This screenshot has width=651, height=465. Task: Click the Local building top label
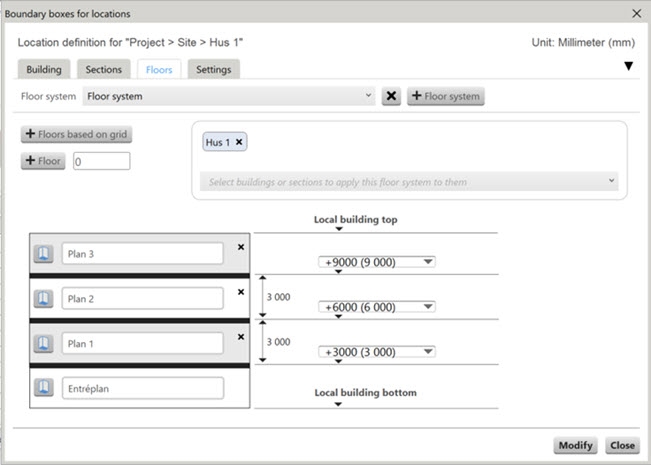(x=355, y=220)
